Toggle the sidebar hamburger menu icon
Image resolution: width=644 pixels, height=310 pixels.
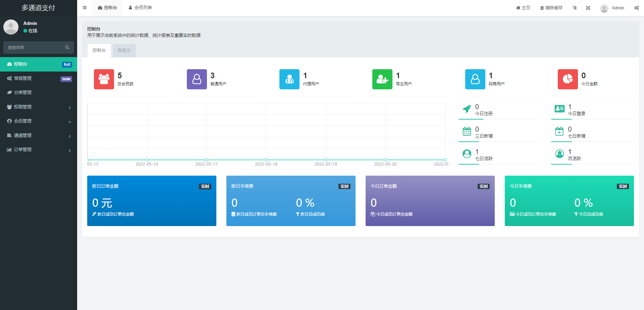85,8
